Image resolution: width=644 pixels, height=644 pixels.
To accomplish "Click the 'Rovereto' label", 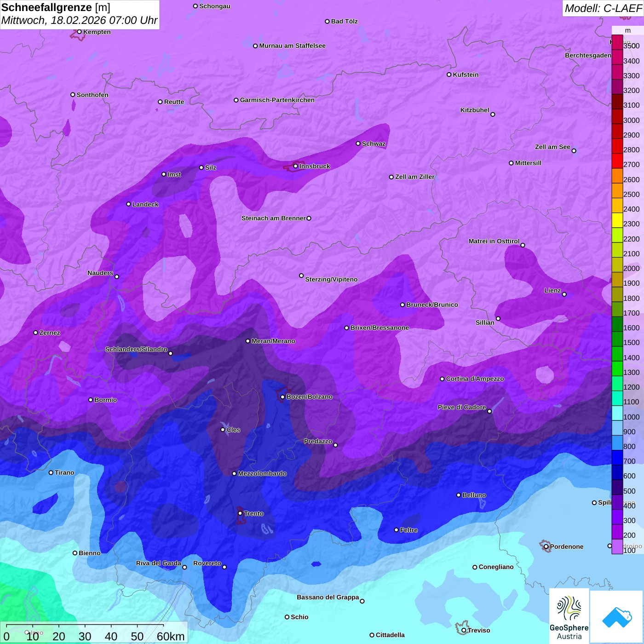I will click(207, 563).
